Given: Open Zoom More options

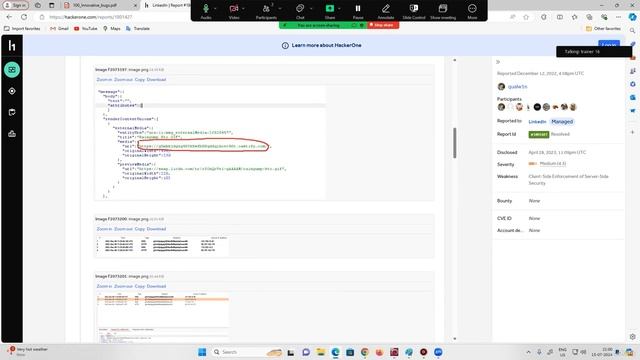Looking at the screenshot, I should tap(472, 11).
